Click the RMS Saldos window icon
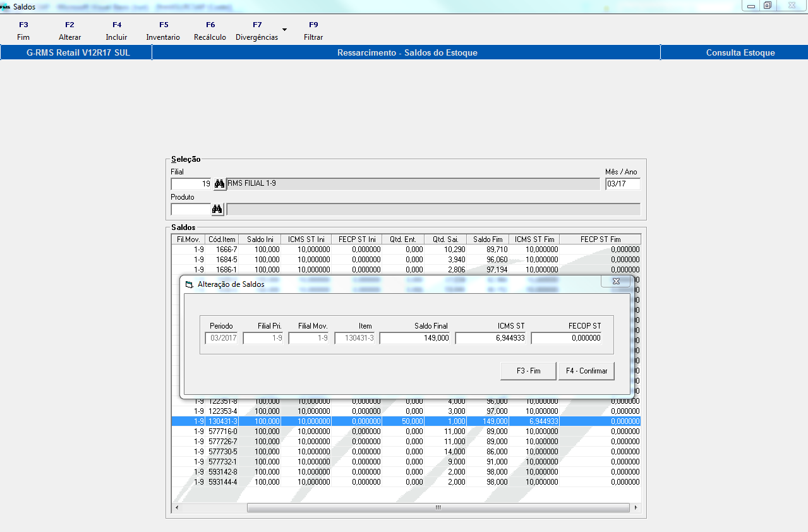The width and height of the screenshot is (808, 532). click(x=6, y=6)
